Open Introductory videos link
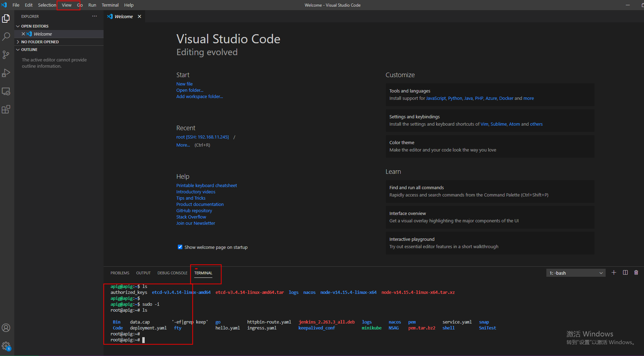 [196, 192]
